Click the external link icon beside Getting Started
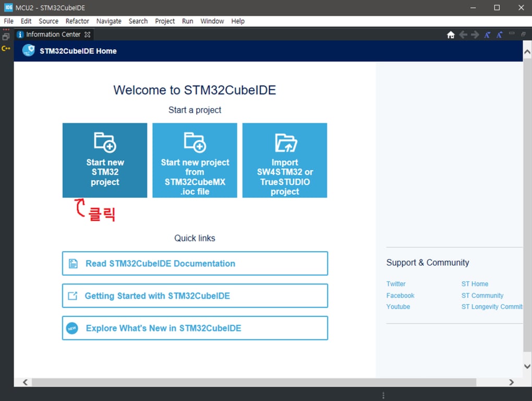Screen dimensions: 532x401 [x=72, y=296]
